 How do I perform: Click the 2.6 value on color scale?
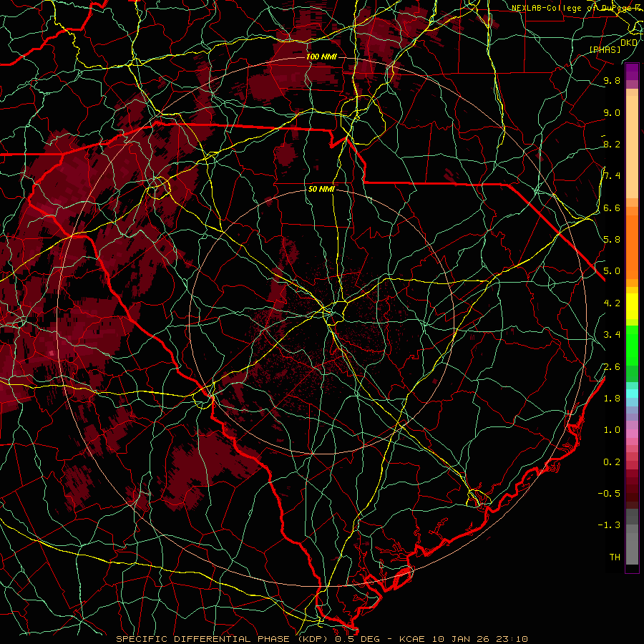[x=612, y=367]
